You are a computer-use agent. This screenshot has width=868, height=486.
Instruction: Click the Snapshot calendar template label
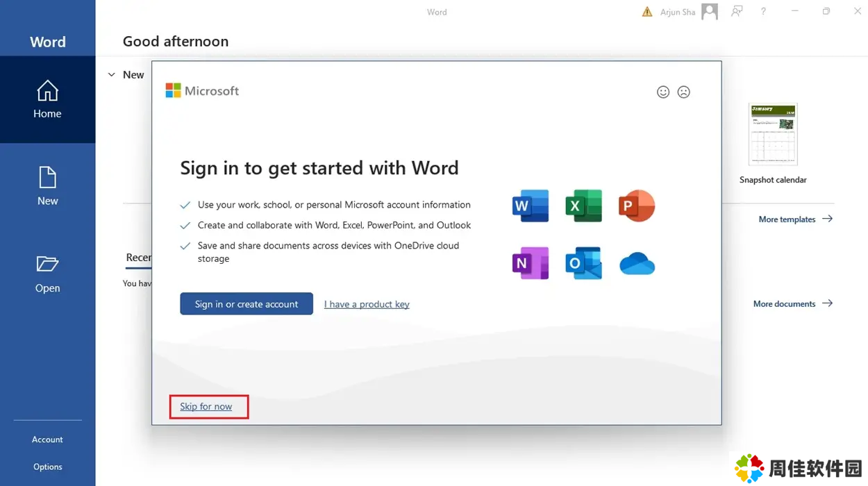[773, 180]
